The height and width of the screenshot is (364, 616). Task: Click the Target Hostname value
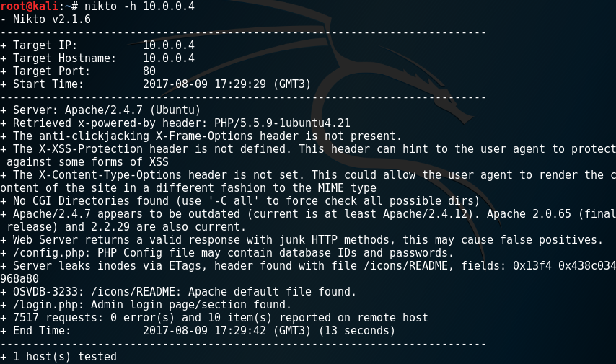168,58
